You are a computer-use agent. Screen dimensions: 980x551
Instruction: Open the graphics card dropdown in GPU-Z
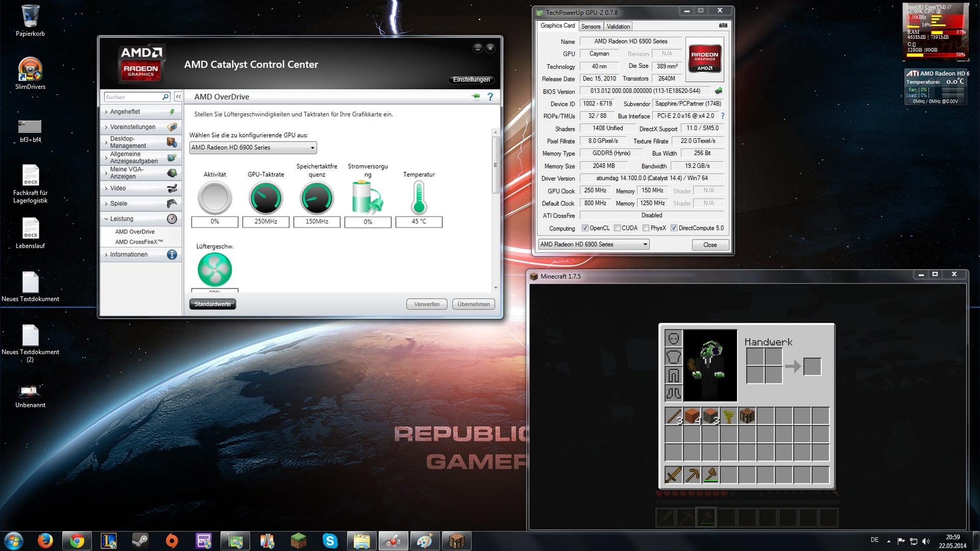point(593,244)
